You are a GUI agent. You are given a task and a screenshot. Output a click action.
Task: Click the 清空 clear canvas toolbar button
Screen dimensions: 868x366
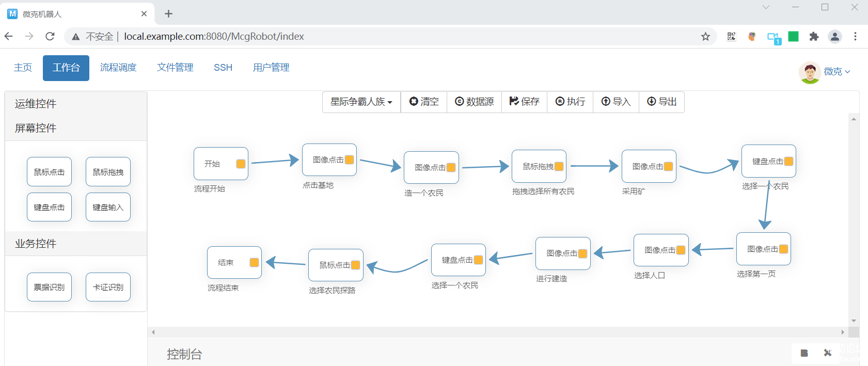[424, 102]
